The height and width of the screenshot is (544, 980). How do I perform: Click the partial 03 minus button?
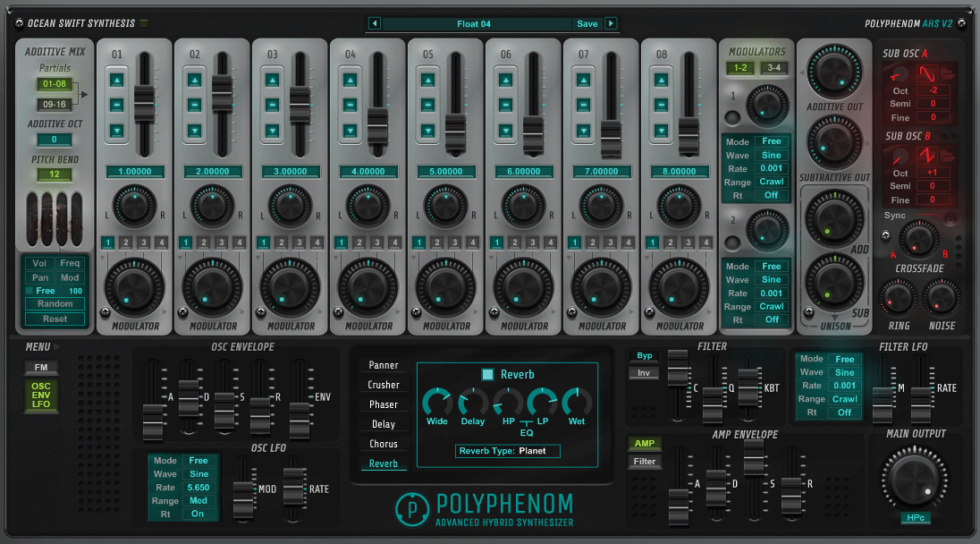point(273,105)
